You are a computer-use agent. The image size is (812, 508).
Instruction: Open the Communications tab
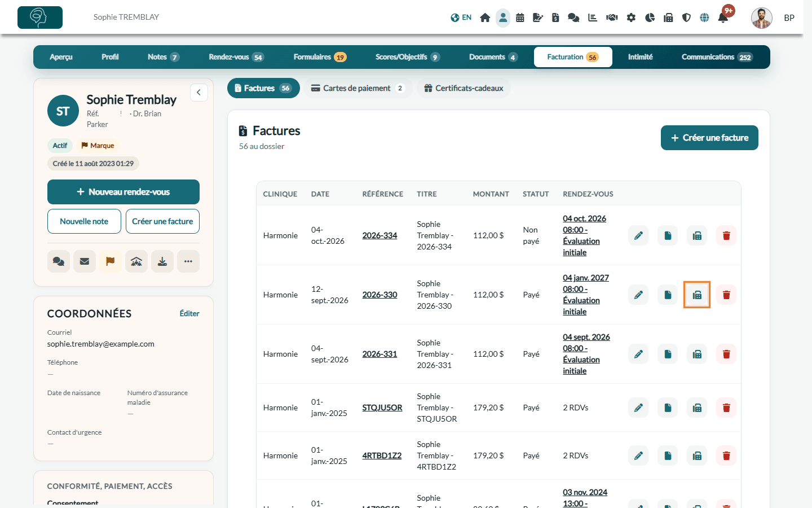tap(717, 57)
